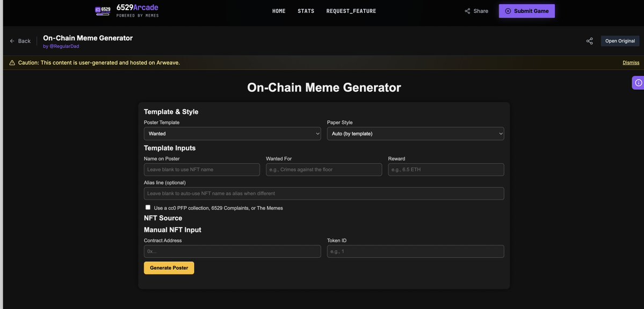Image resolution: width=644 pixels, height=309 pixels.
Task: Click the 6529 Arcade logo icon
Action: point(103,11)
